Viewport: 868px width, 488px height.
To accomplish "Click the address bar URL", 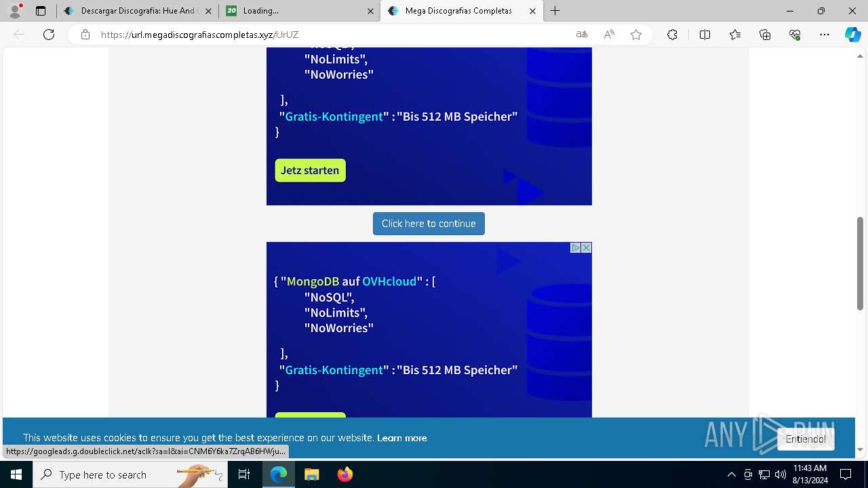I will 200,35.
